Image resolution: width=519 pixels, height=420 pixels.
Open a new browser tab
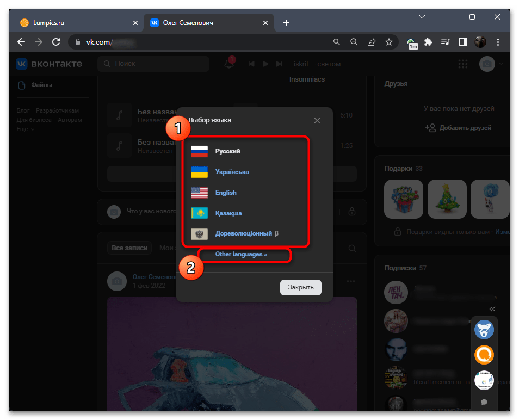[x=286, y=23]
